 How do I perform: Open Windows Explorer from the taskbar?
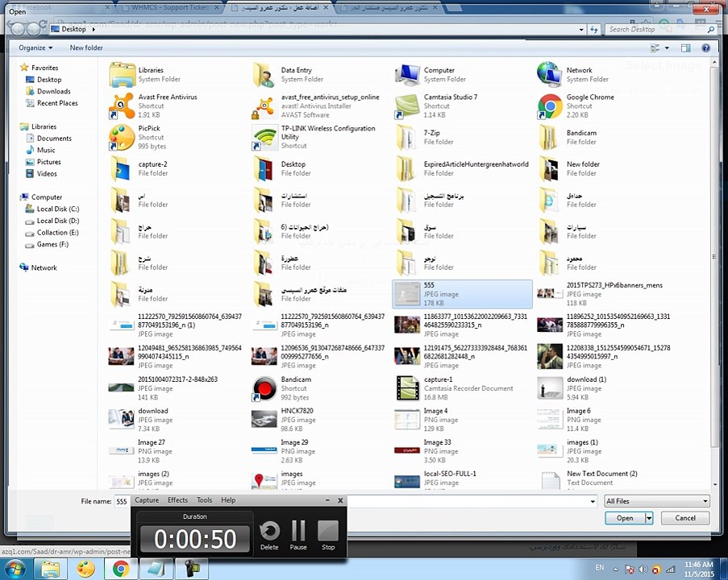50,569
